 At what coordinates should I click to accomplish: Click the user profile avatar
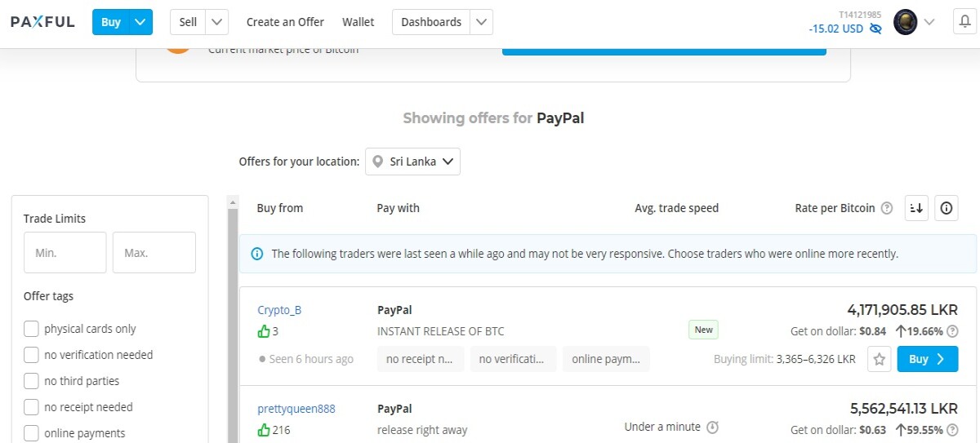pos(906,22)
